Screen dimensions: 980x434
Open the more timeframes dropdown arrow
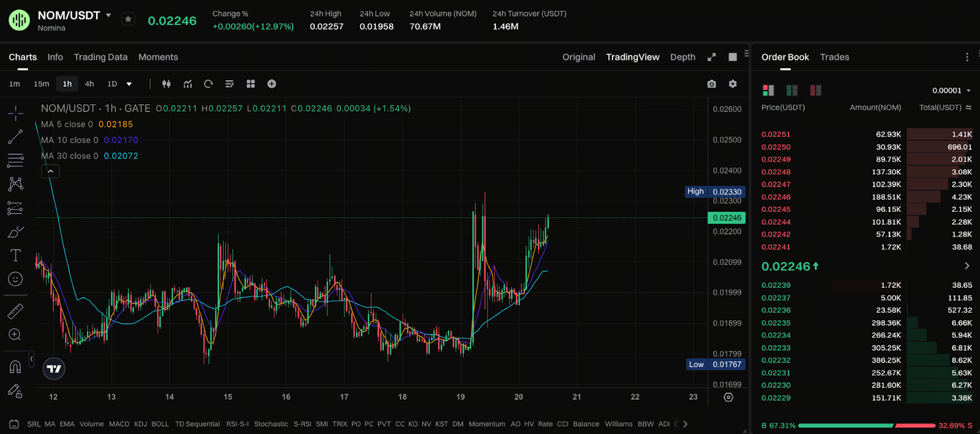[129, 84]
